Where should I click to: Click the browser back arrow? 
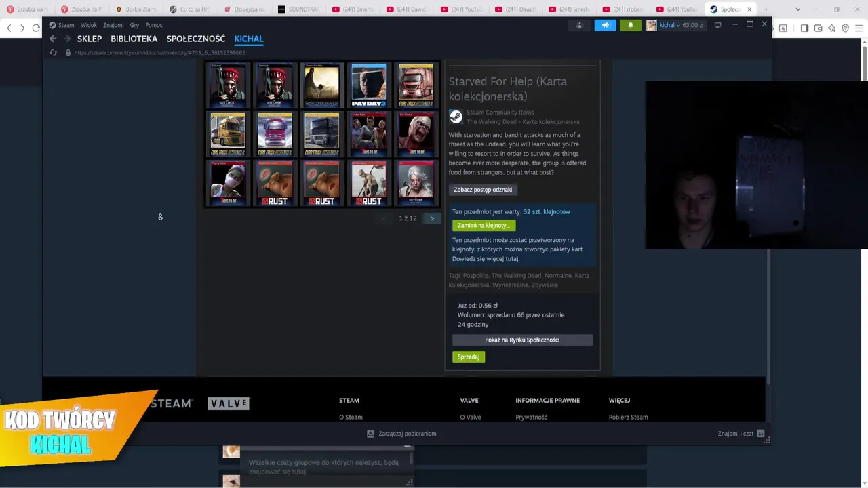tap(9, 28)
